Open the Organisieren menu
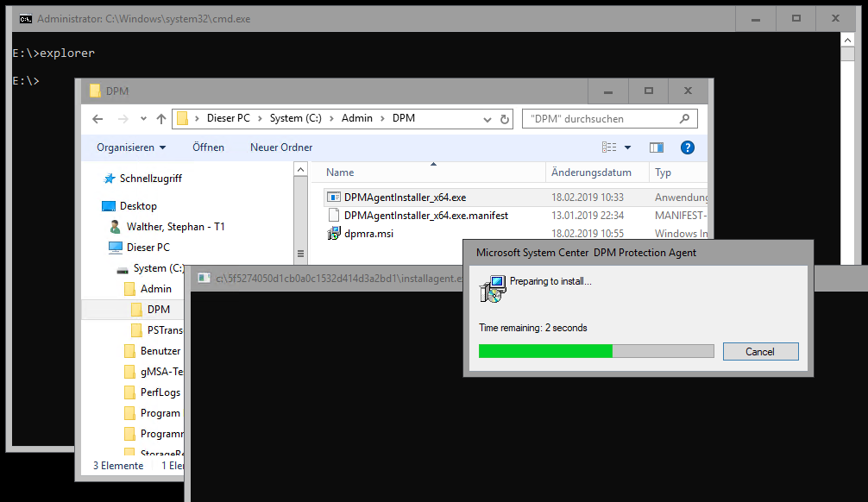 point(131,147)
